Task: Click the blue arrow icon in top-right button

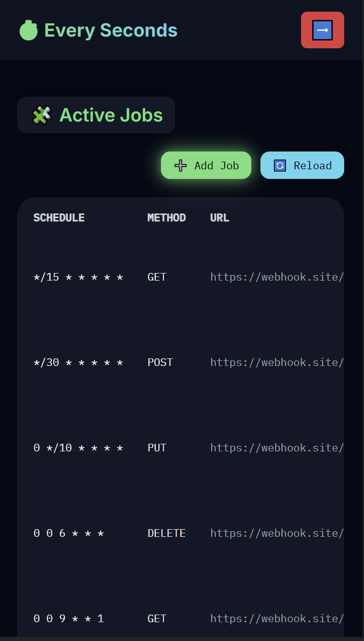Action: pyautogui.click(x=322, y=30)
